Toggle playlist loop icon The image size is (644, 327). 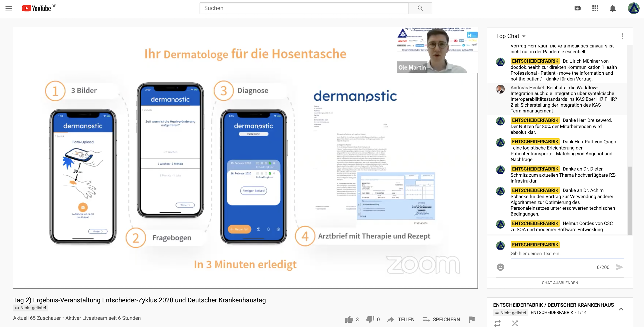pyautogui.click(x=497, y=323)
